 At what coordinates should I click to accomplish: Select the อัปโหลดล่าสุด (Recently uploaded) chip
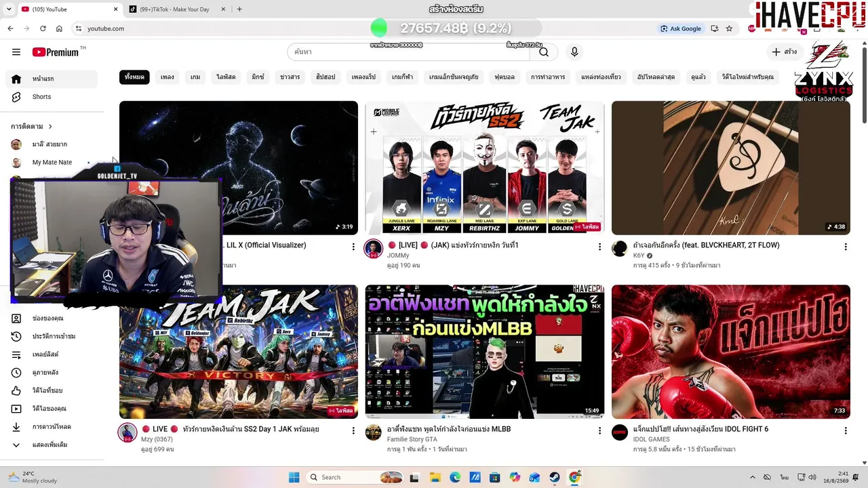[x=656, y=77]
